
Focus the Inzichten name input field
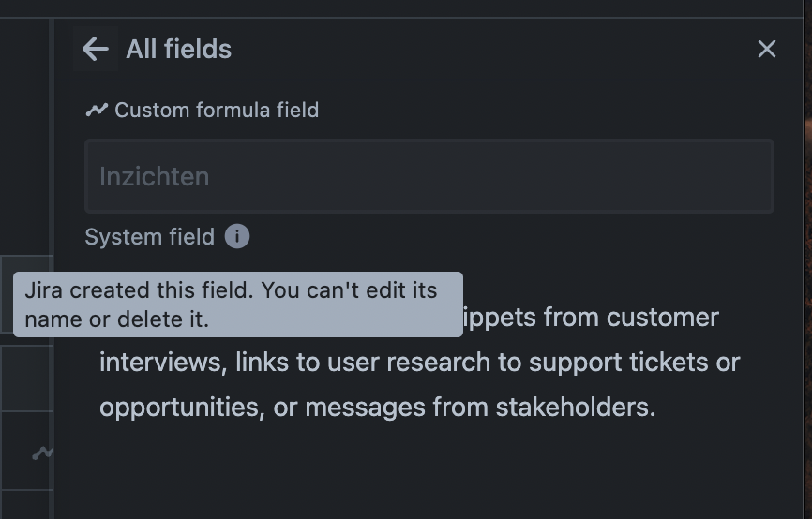pyautogui.click(x=429, y=176)
